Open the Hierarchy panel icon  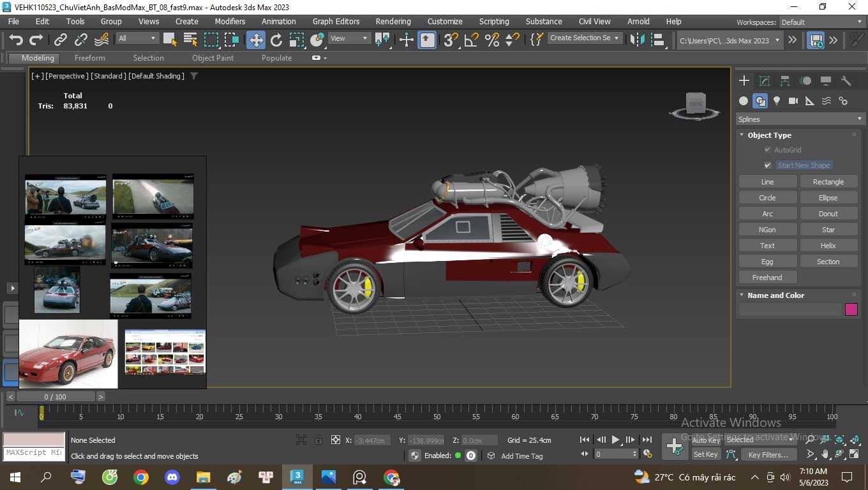point(784,80)
